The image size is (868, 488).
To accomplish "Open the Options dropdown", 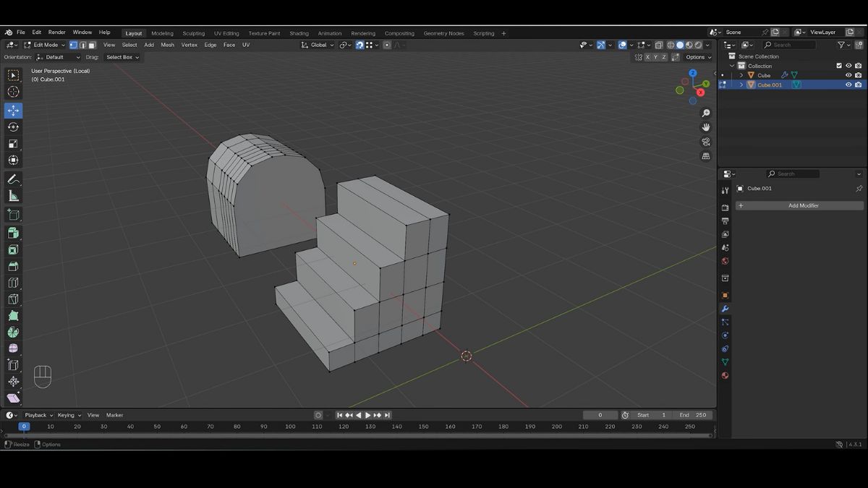I will coord(698,57).
